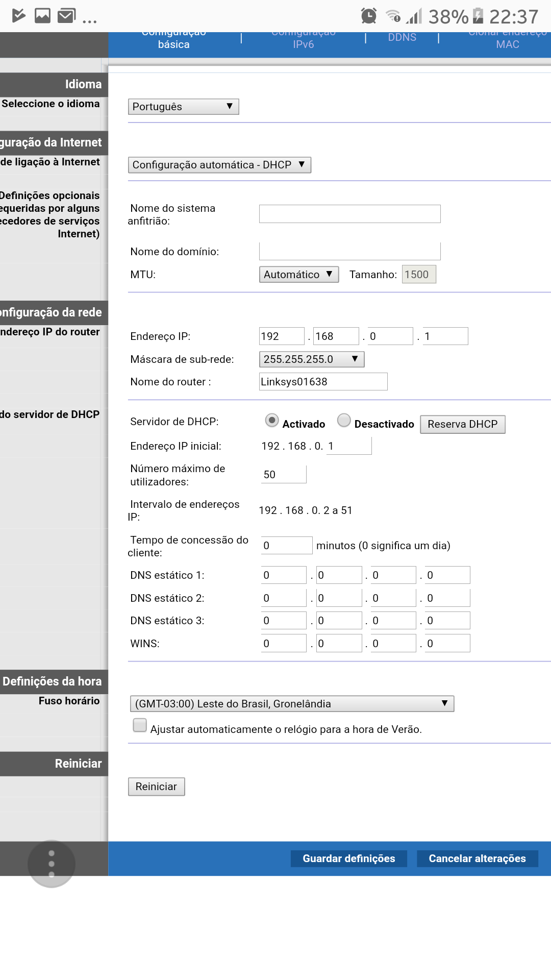Switch to Clonar endereço MAC tab
The image size is (551, 980).
508,40
